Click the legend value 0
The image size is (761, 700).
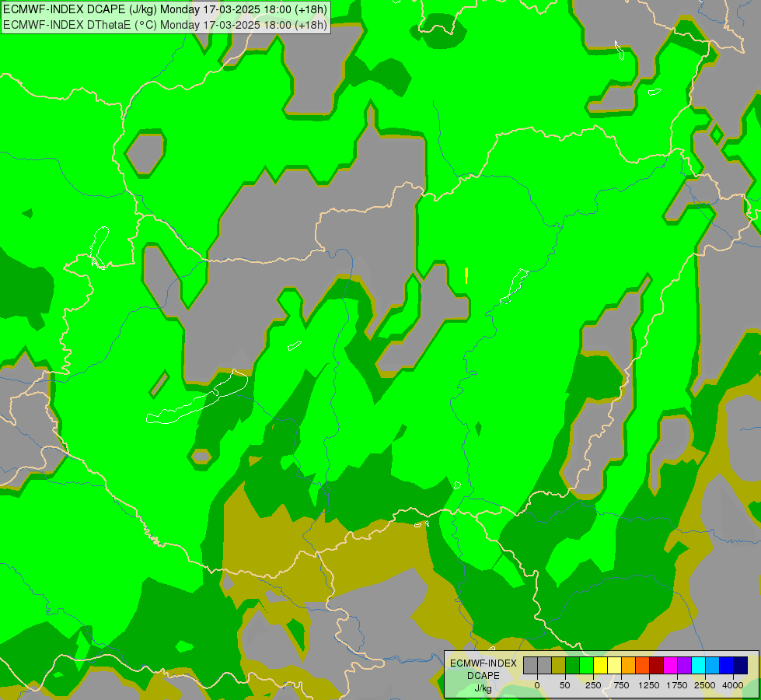click(537, 685)
